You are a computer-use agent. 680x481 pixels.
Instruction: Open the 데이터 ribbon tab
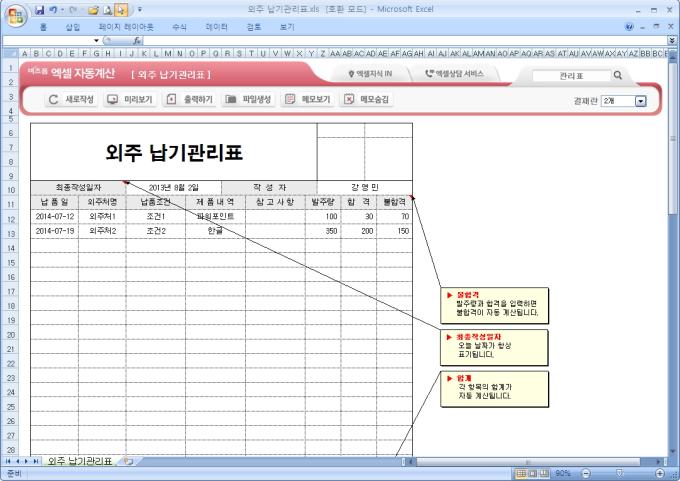pyautogui.click(x=216, y=27)
